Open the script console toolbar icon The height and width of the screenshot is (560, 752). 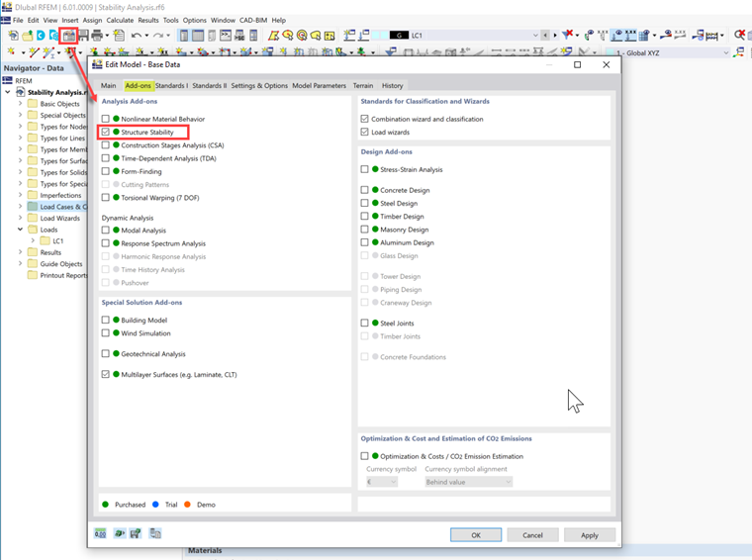(x=226, y=35)
